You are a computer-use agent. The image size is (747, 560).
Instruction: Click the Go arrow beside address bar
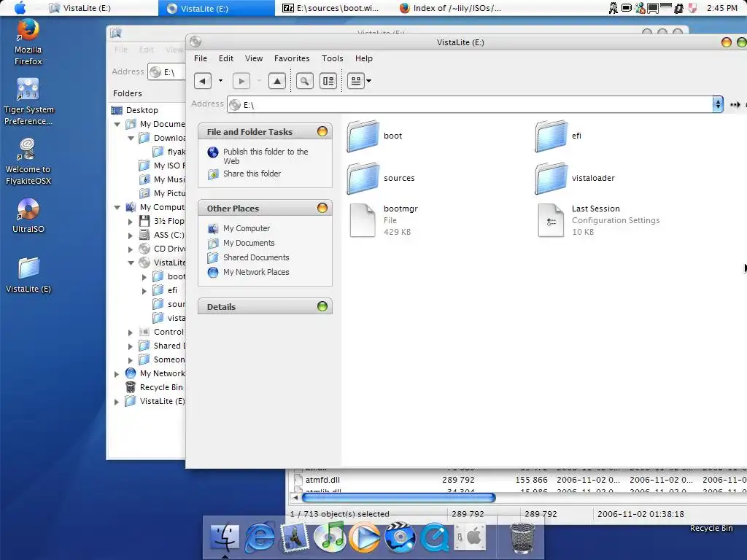(x=735, y=105)
